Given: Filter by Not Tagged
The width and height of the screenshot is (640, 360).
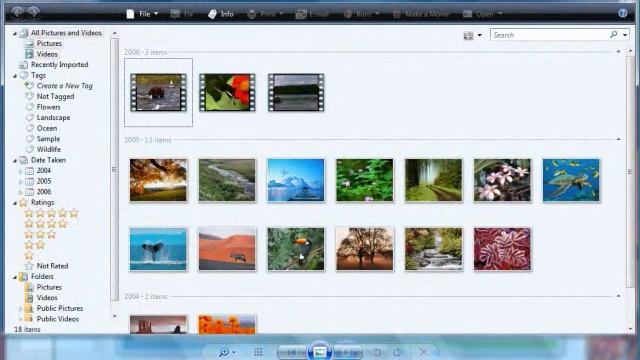Looking at the screenshot, I should pos(55,96).
